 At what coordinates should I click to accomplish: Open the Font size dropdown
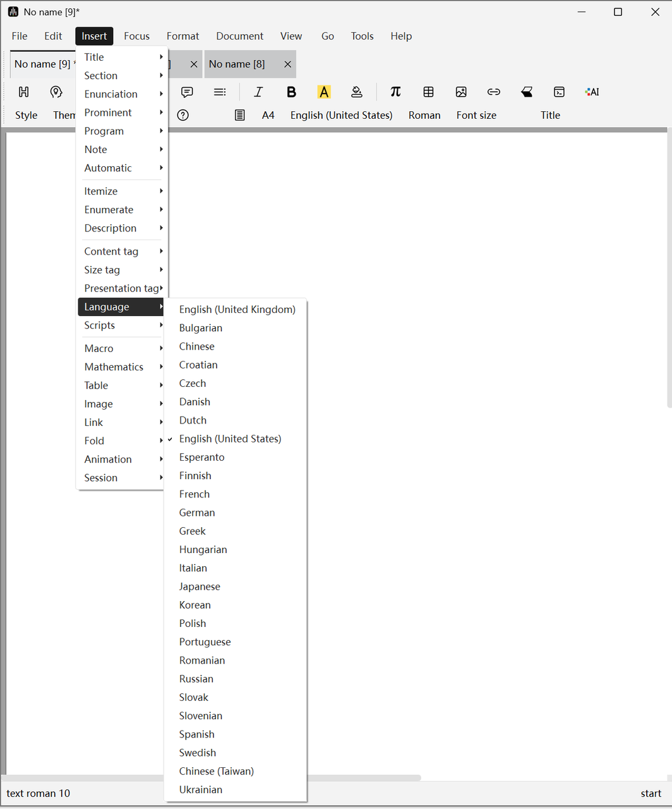476,115
